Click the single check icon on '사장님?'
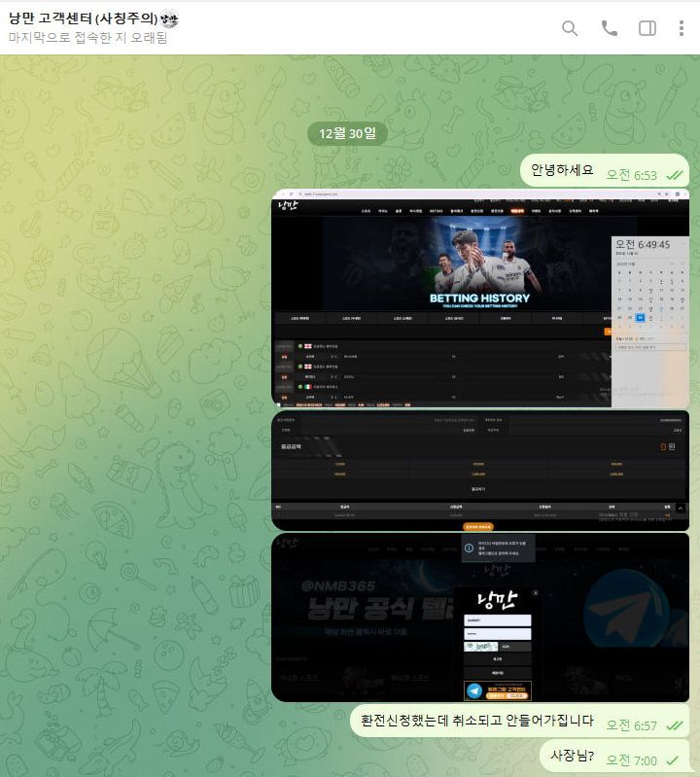Screen dimensions: 700x777 674,759
